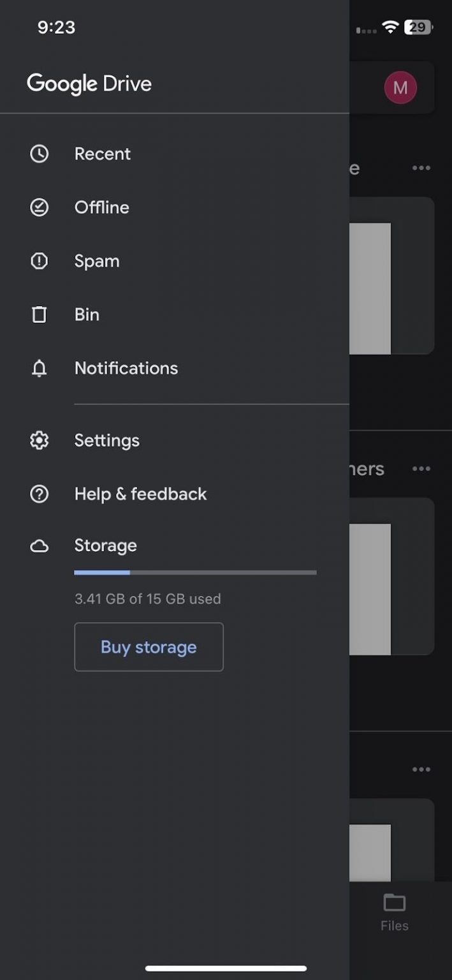Open the top file card overflow menu
This screenshot has width=452, height=980.
pos(421,168)
